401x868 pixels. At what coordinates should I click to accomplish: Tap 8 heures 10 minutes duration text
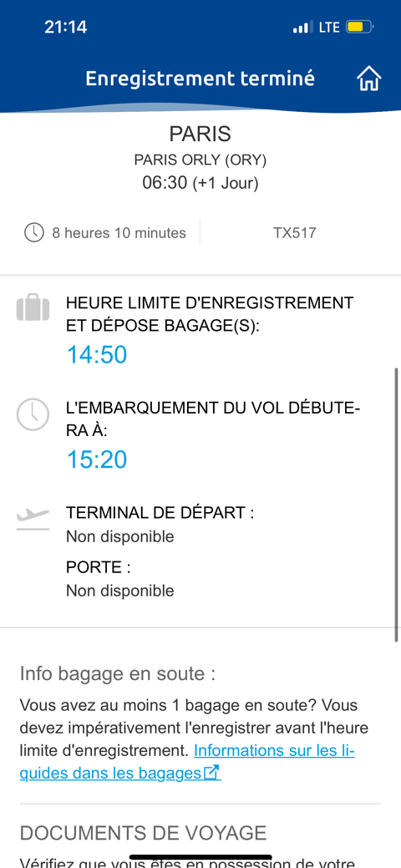[119, 233]
